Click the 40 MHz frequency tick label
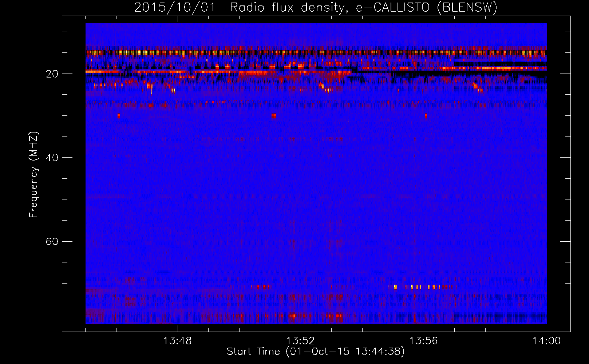 pyautogui.click(x=52, y=158)
